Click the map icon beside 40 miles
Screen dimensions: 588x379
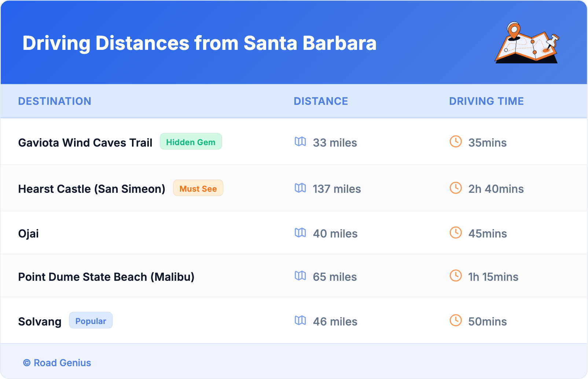coord(300,233)
